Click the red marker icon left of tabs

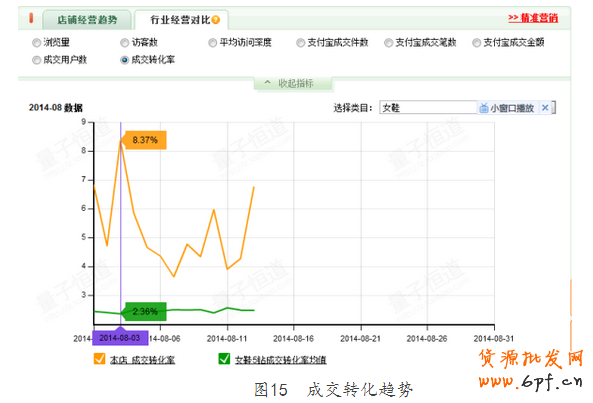pos(31,18)
